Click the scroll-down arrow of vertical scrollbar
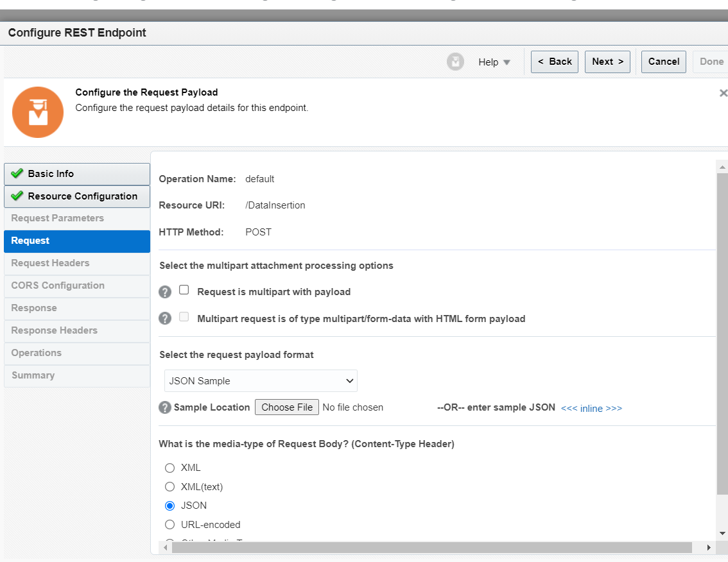Image resolution: width=728 pixels, height=562 pixels. click(722, 533)
